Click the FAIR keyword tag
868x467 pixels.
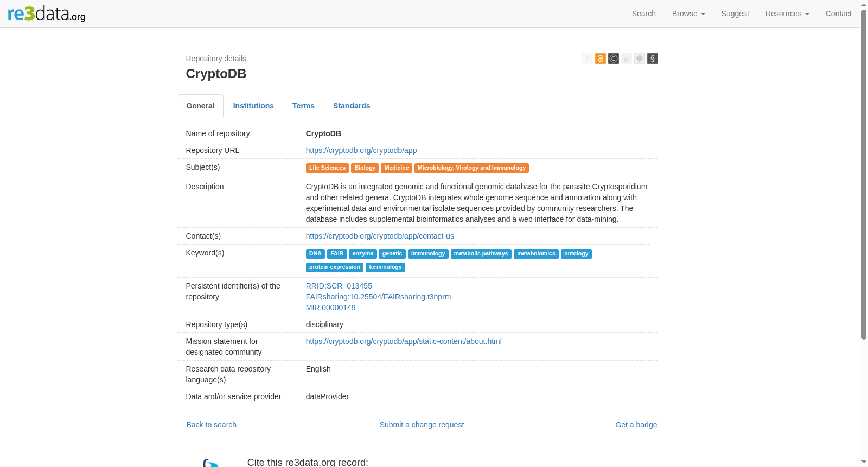[337, 254]
